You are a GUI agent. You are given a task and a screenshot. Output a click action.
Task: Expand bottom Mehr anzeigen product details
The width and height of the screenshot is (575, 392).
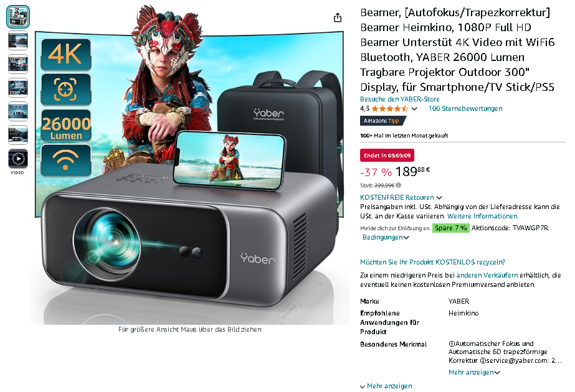tap(386, 386)
